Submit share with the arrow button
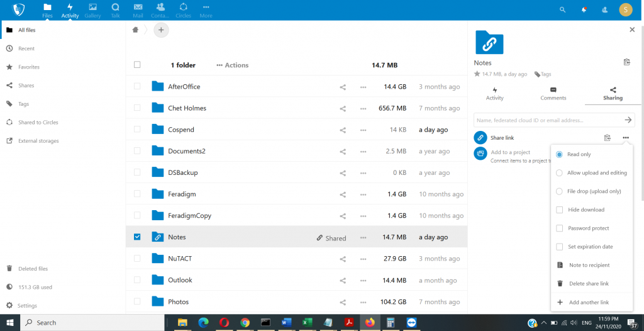Viewport: 644px width, 331px height. [x=628, y=120]
